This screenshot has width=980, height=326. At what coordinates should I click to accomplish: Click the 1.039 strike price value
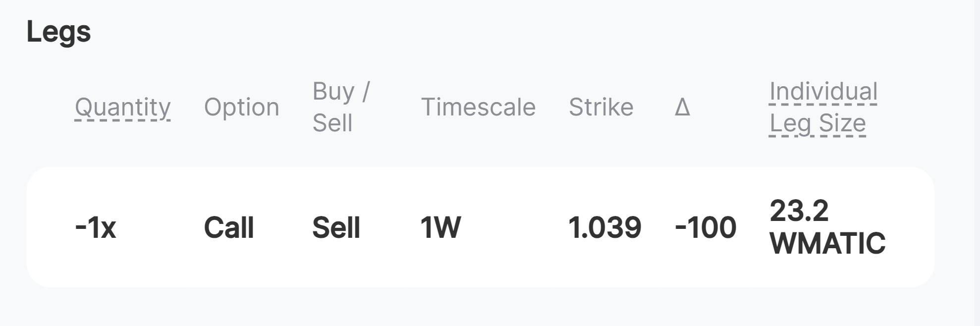coord(604,227)
